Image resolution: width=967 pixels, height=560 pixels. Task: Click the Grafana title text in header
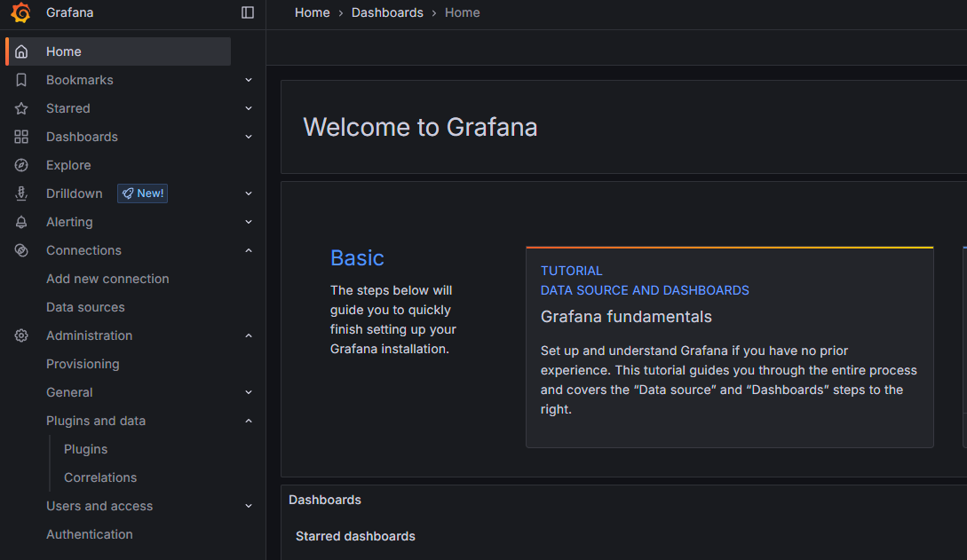(69, 12)
